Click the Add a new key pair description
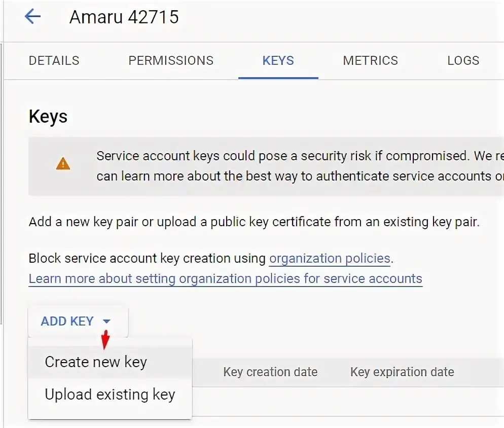The height and width of the screenshot is (428, 504). (254, 222)
